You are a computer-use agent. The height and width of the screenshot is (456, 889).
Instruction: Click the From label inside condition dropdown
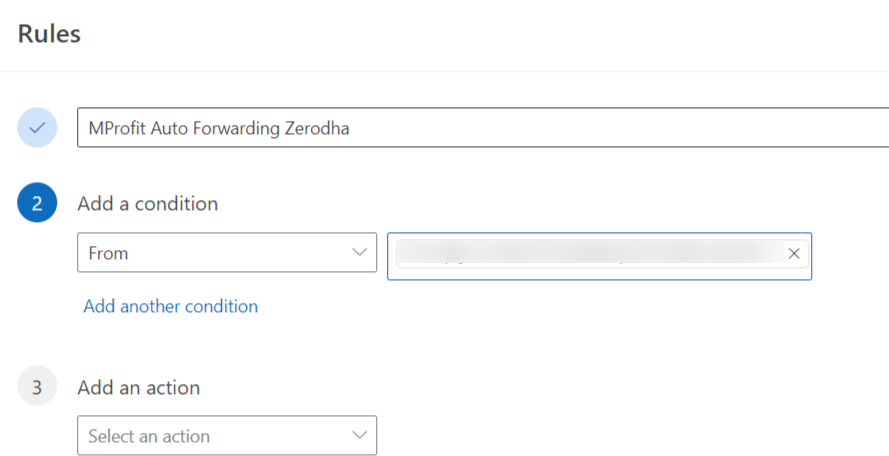tap(108, 253)
